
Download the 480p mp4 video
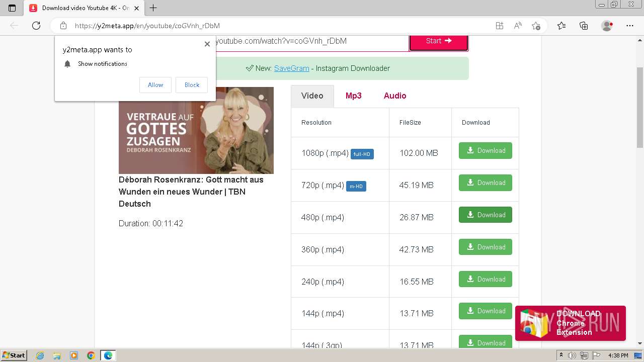pos(486,215)
